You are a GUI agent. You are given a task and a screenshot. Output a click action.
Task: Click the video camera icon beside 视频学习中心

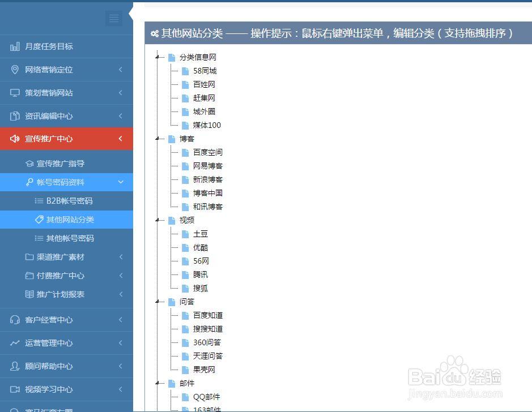tap(15, 389)
